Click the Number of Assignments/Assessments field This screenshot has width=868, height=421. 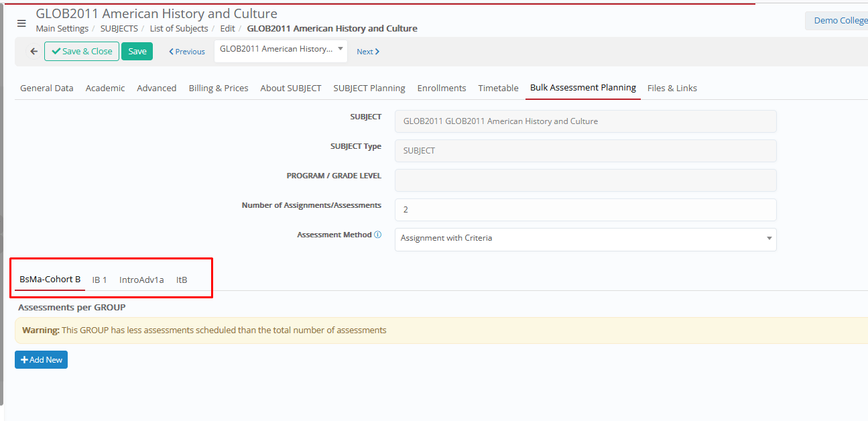[585, 210]
